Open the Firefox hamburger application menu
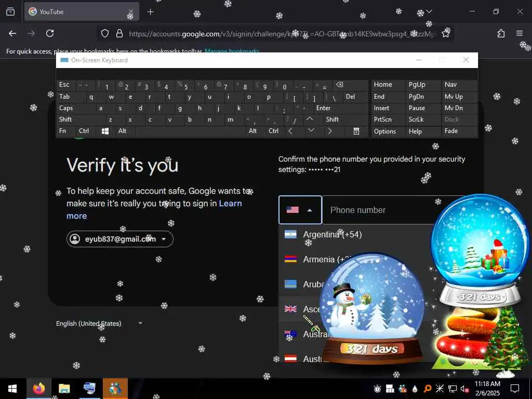The height and width of the screenshot is (399, 532). (520, 33)
